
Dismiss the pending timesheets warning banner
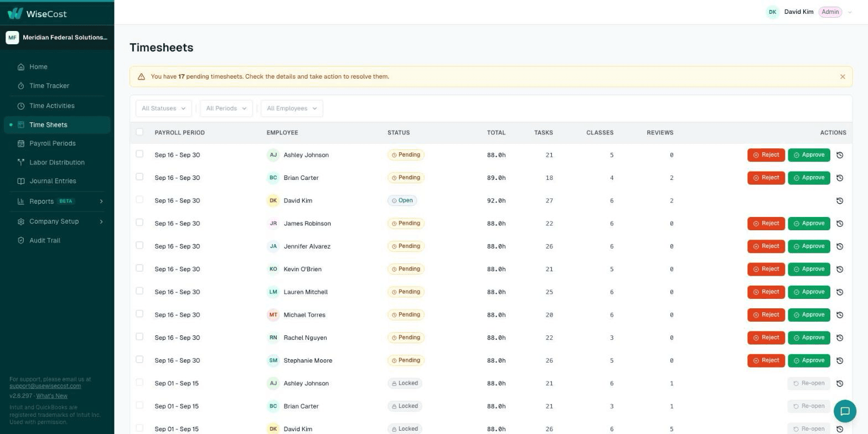point(843,77)
